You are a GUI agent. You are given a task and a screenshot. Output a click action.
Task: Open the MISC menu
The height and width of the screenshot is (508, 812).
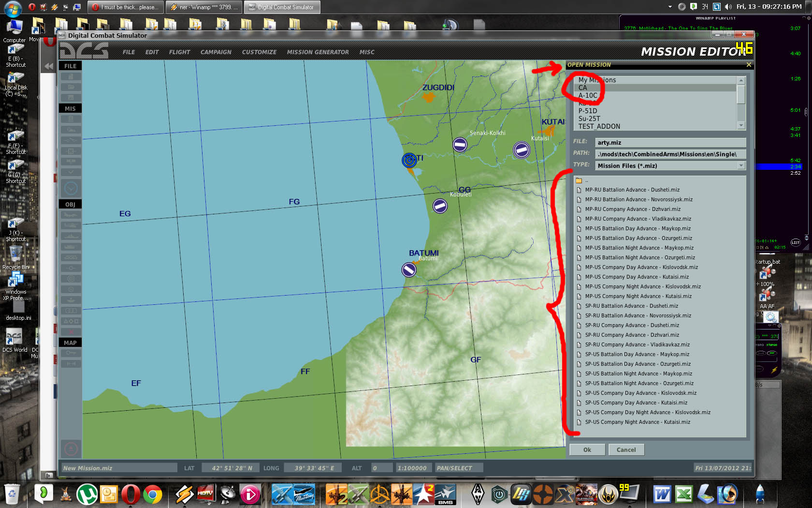[x=367, y=52]
